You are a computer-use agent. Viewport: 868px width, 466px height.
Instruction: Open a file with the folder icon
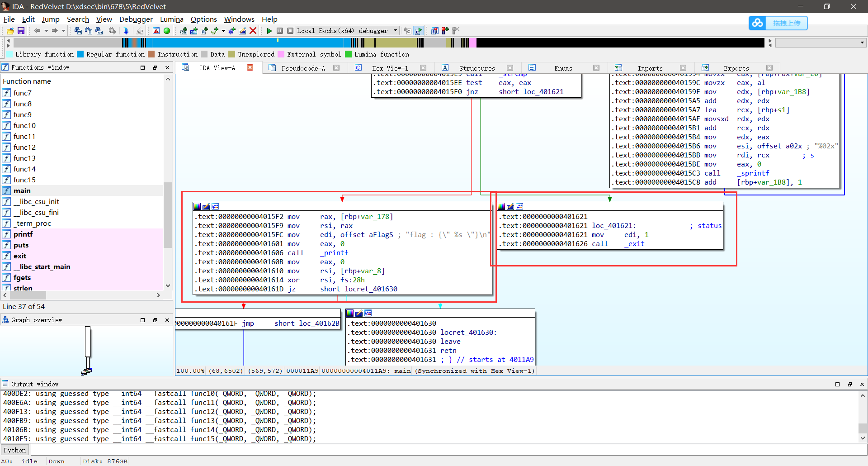point(10,31)
